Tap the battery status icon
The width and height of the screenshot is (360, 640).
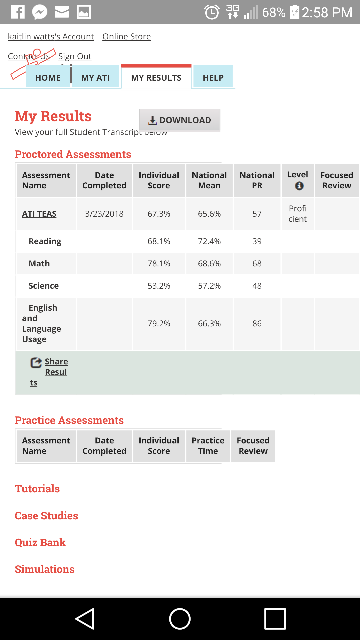coord(294,12)
